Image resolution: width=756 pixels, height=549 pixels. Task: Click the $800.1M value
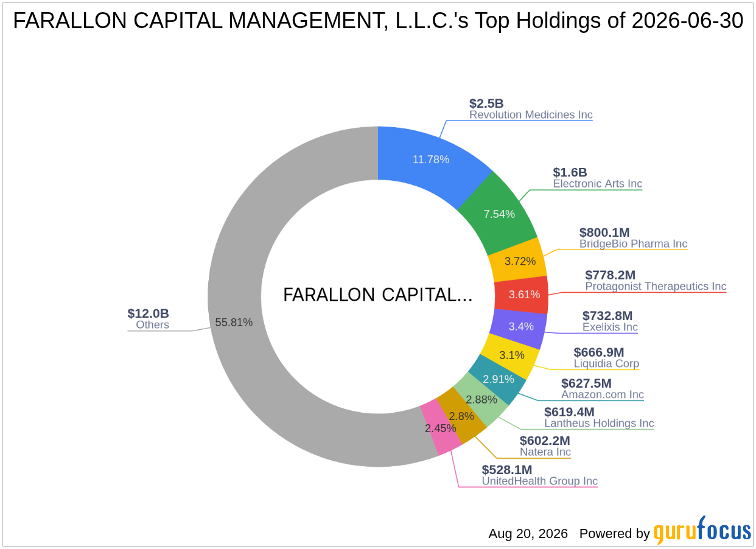604,233
